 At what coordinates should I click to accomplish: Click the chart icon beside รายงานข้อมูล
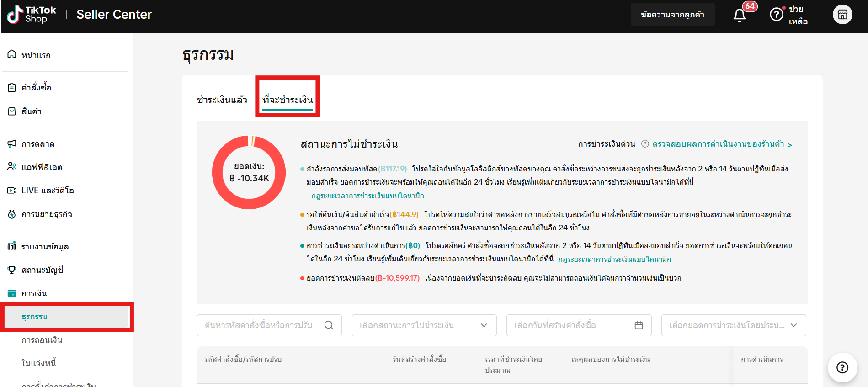(12, 246)
